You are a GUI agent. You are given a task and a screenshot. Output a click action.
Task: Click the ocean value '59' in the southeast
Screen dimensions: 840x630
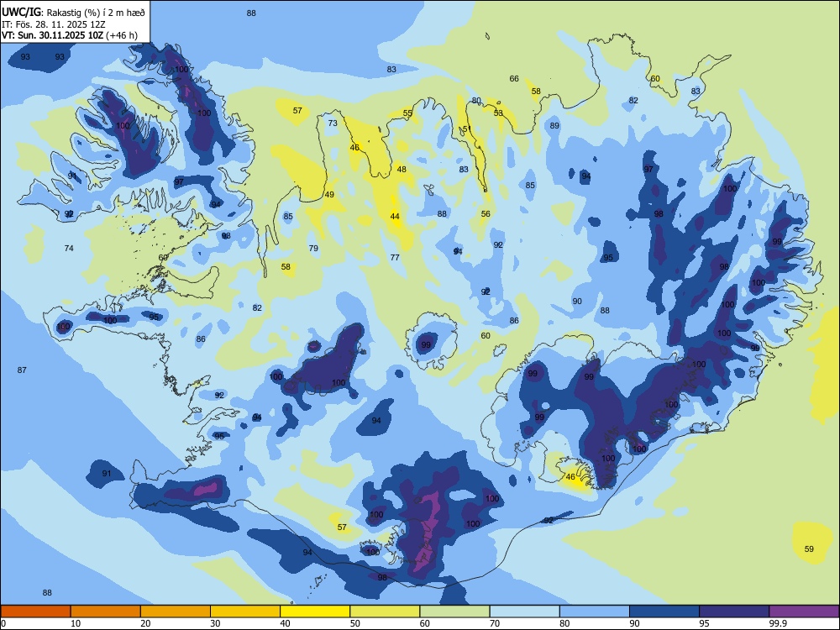809,549
